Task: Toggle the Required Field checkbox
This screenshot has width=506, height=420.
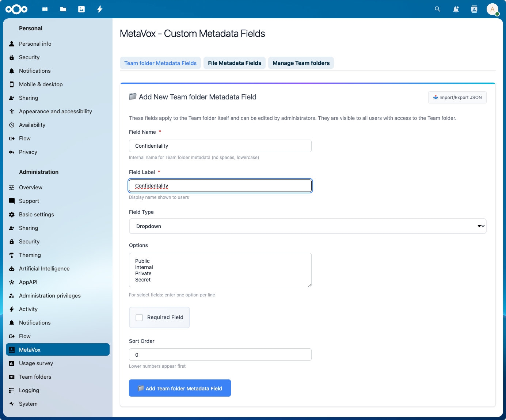Action: pyautogui.click(x=139, y=318)
